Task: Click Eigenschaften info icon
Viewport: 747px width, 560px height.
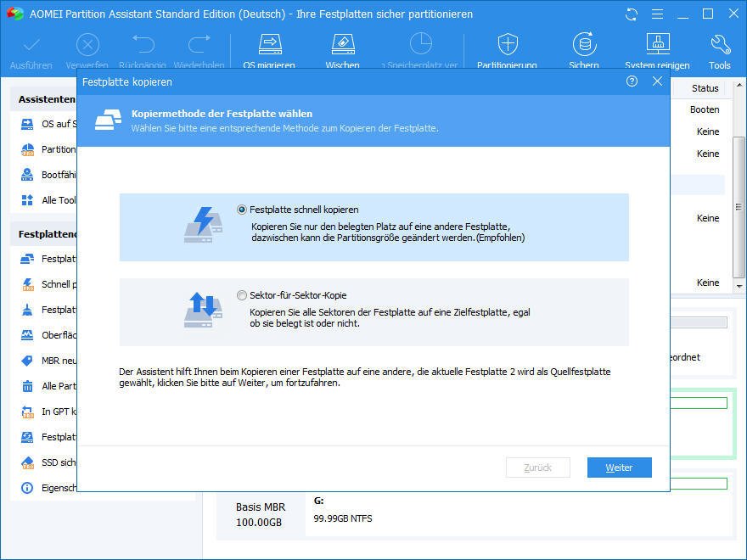Action: tap(27, 488)
